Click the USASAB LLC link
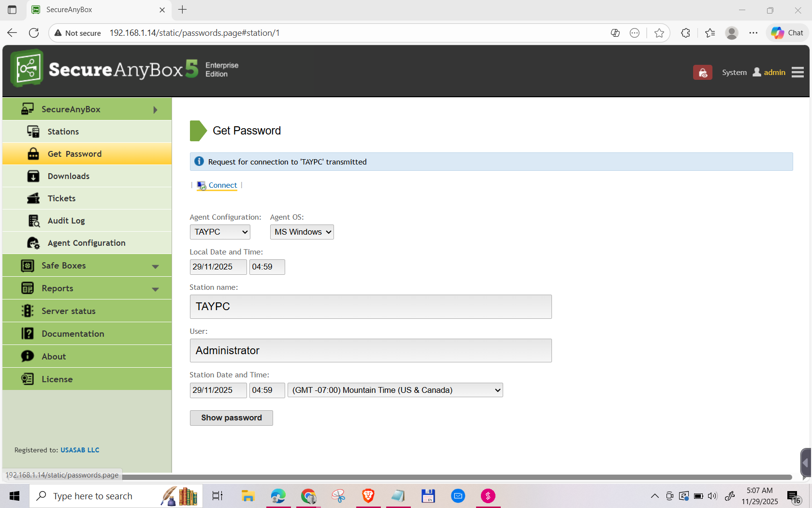This screenshot has height=508, width=812. pyautogui.click(x=80, y=450)
